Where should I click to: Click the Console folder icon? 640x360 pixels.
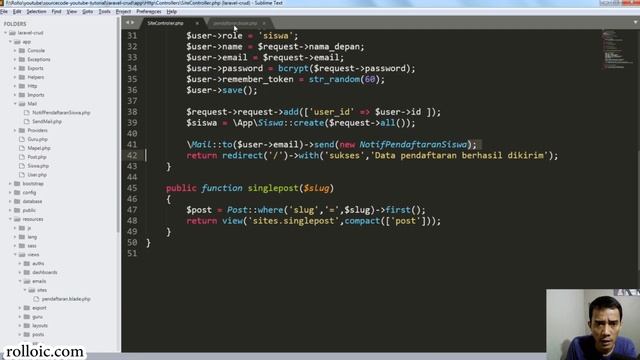coord(22,51)
